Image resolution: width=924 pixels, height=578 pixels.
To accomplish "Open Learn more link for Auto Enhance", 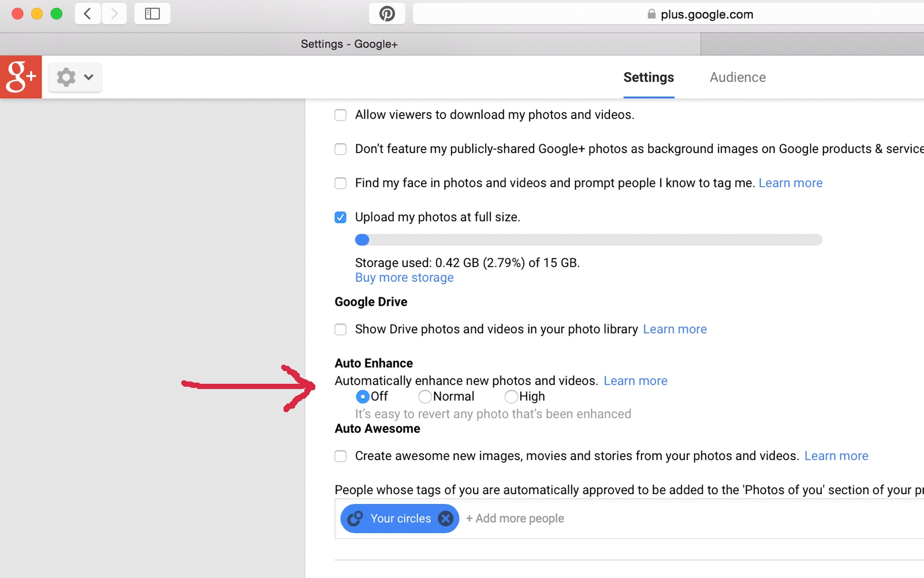I will click(x=635, y=381).
